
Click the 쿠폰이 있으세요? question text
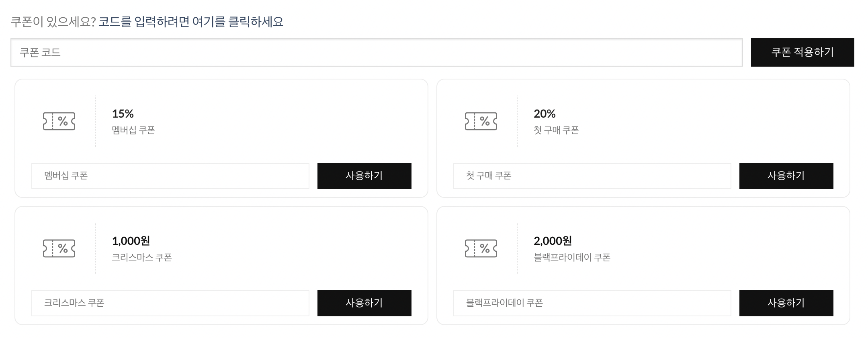(x=53, y=22)
